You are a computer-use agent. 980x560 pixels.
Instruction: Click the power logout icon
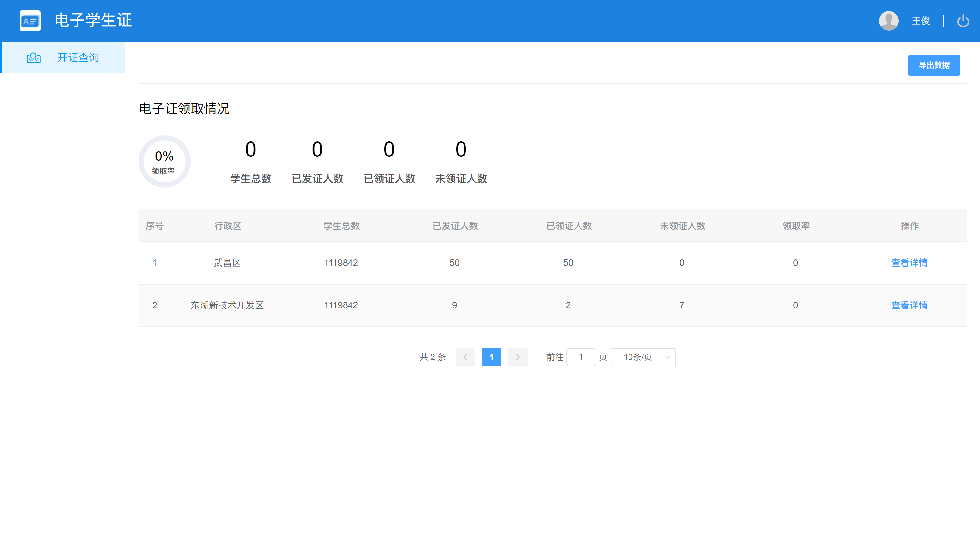point(963,21)
